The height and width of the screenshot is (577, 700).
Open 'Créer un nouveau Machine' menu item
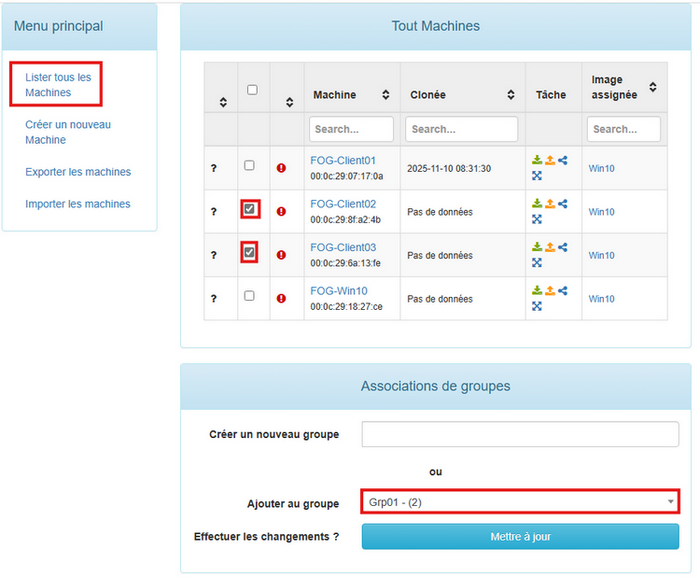coord(68,132)
